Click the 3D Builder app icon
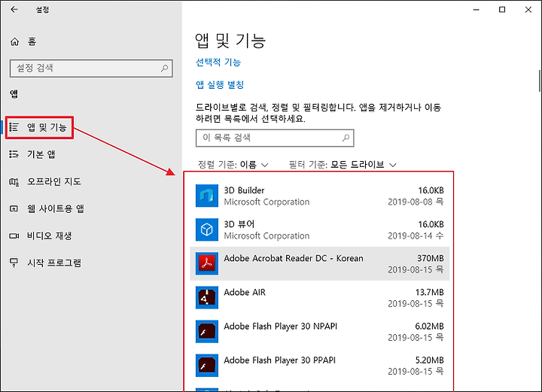The image size is (542, 392). (207, 196)
